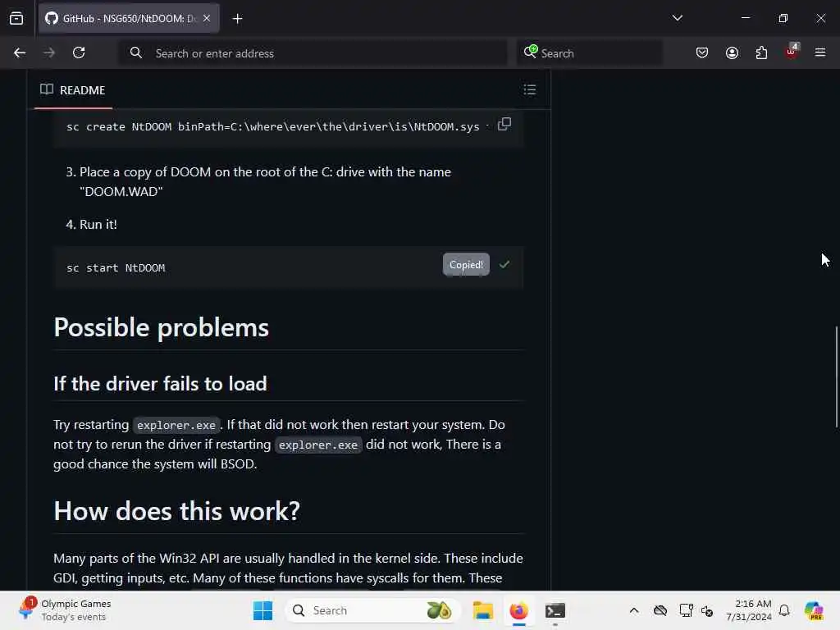Open the README outline list icon

[x=529, y=89]
